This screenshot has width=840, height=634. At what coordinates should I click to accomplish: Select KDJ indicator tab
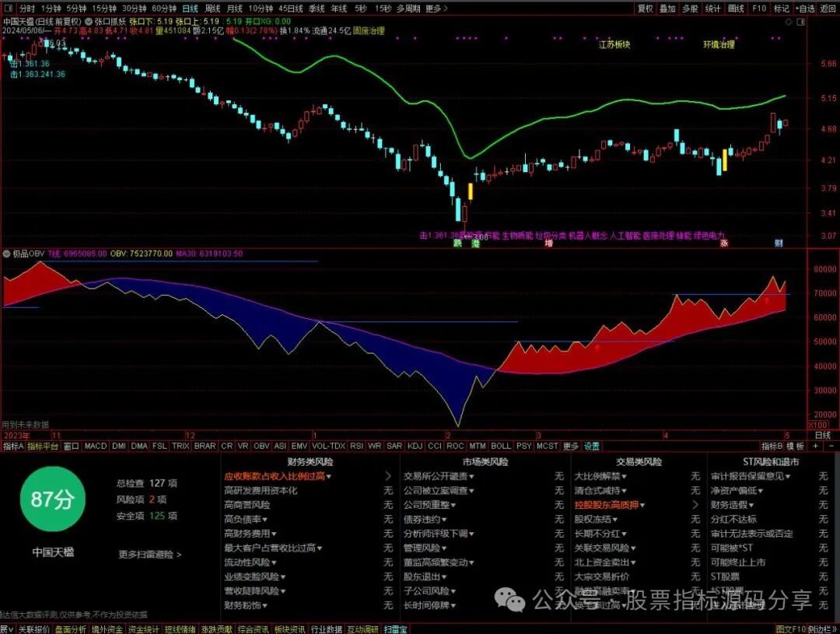coord(415,446)
